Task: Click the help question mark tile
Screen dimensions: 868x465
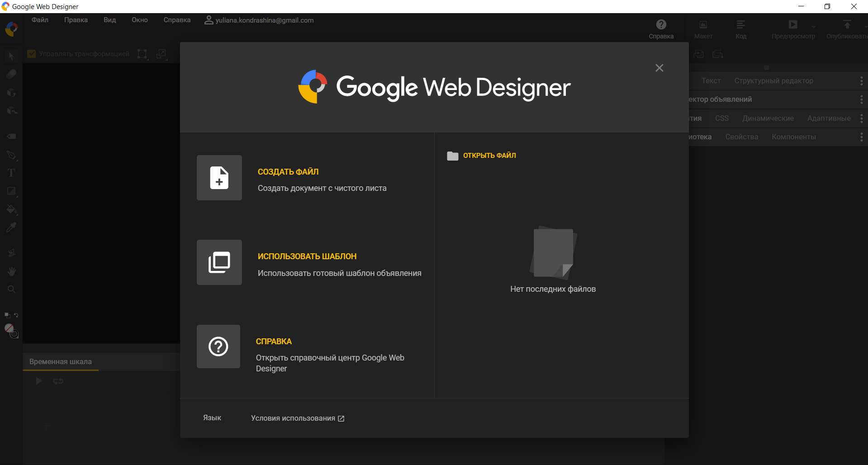Action: pos(218,346)
